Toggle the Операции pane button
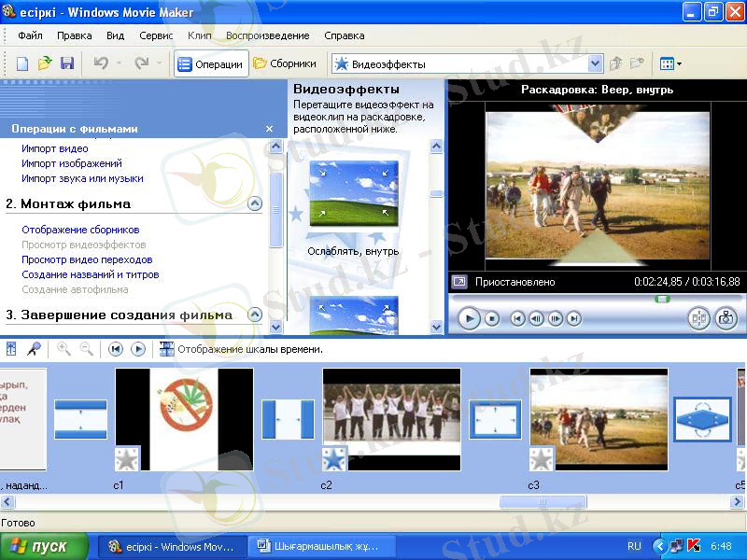The image size is (747, 560). coord(210,64)
